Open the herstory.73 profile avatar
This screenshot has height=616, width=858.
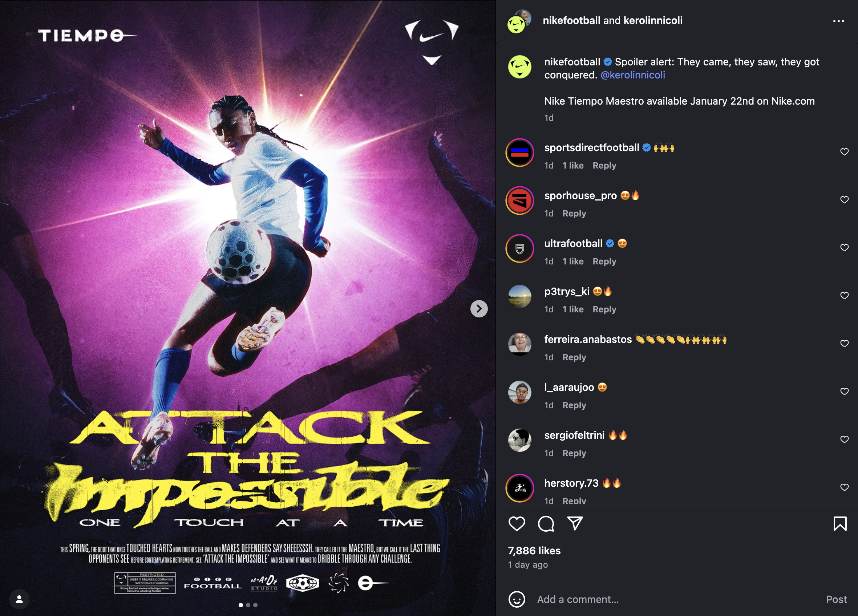[519, 488]
